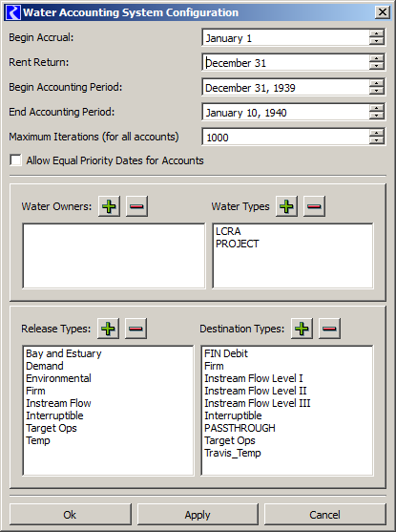Remove Destination Type with minus icon

[329, 329]
